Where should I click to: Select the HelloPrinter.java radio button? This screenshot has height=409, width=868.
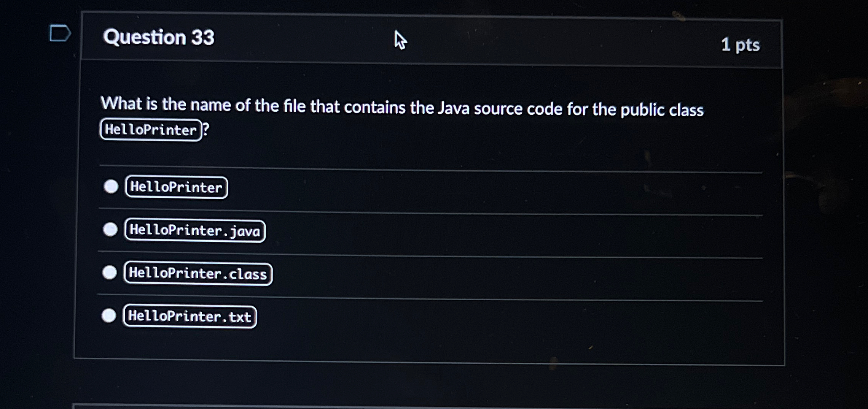pos(110,230)
